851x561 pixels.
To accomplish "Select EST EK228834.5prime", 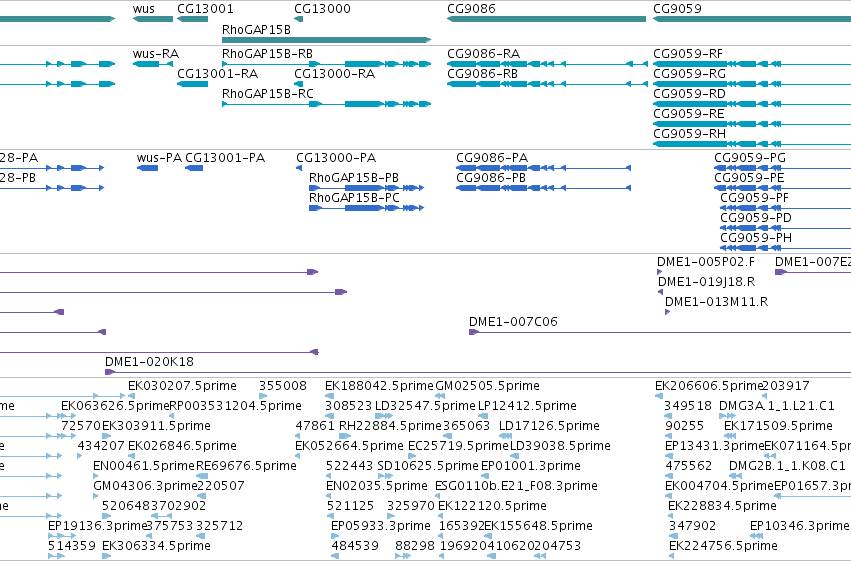I will [x=722, y=507].
